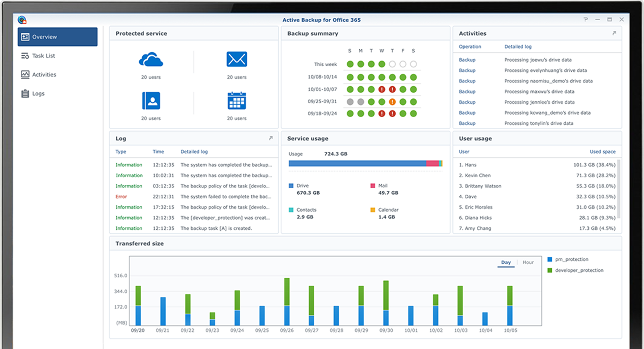The height and width of the screenshot is (349, 644).
Task: Click orange warning status in 09/25-09/31 row
Action: click(392, 102)
